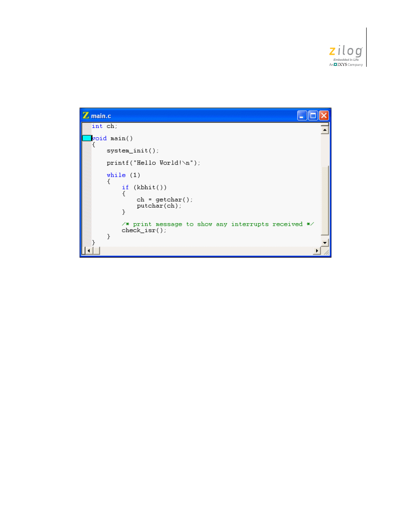Click the cyan marker beside void main()
This screenshot has height=532, width=411.
pos(87,138)
